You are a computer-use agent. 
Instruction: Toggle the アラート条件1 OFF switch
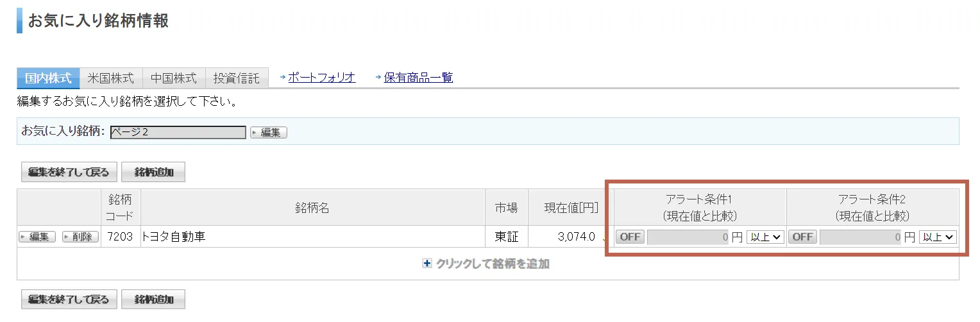tap(630, 237)
